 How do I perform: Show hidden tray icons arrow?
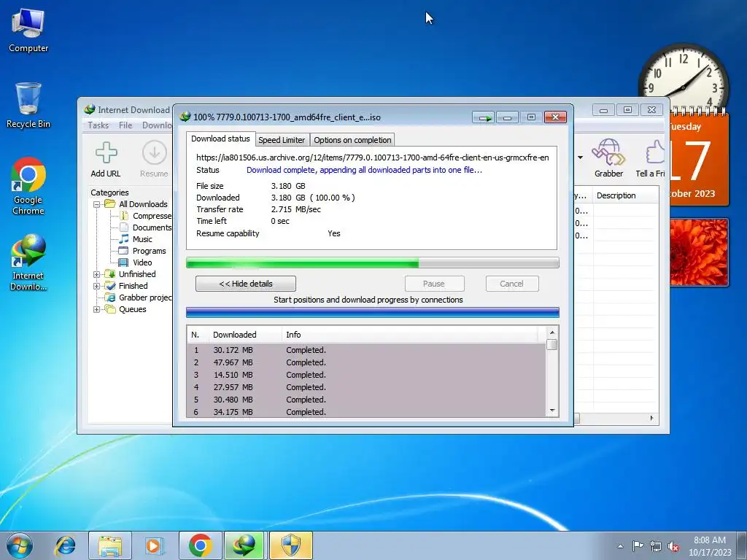(620, 547)
